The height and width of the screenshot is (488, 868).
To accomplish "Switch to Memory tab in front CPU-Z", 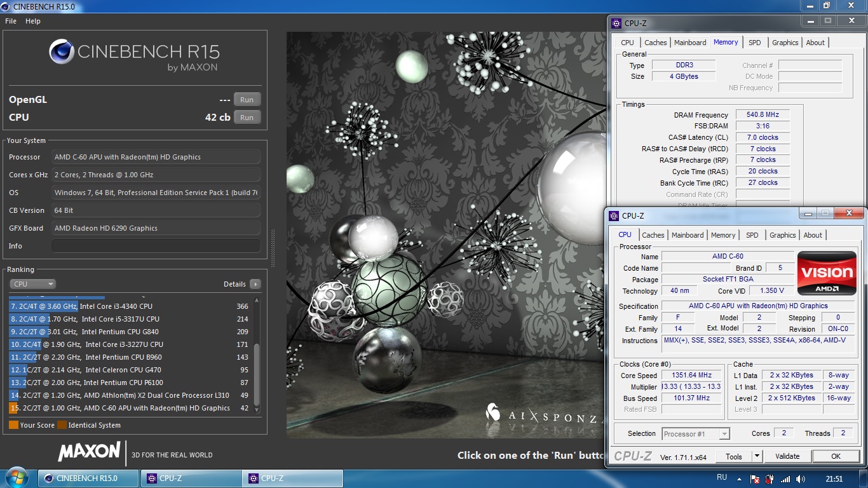I will [x=723, y=235].
